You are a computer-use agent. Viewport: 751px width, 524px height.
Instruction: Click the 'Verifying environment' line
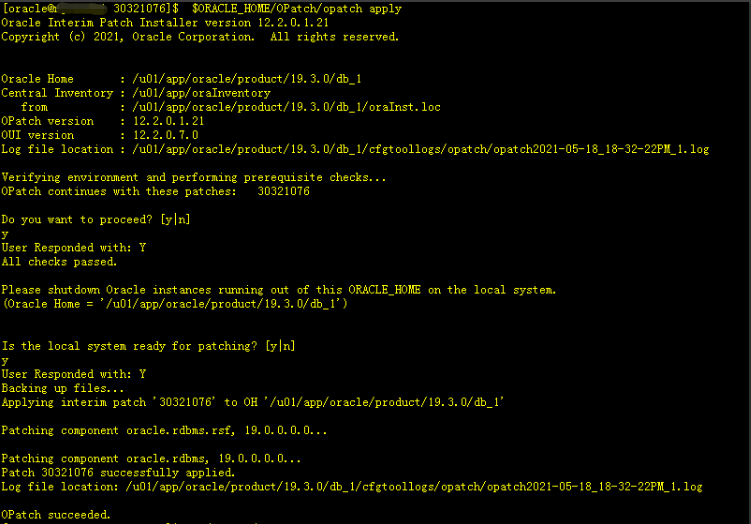coord(193,178)
